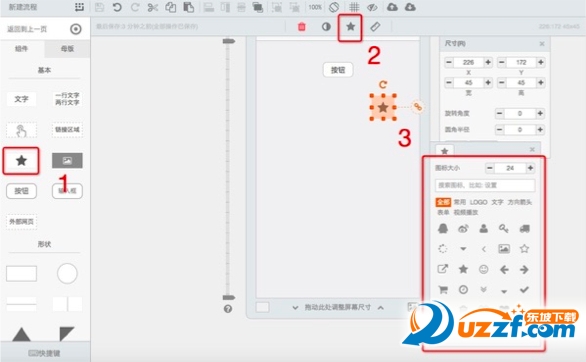Click the half-circle contrast icon in secondary toolbar
The height and width of the screenshot is (362, 586).
tap(326, 27)
